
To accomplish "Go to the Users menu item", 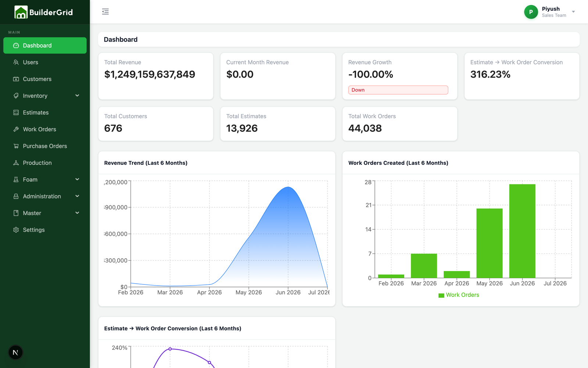I will [x=45, y=62].
